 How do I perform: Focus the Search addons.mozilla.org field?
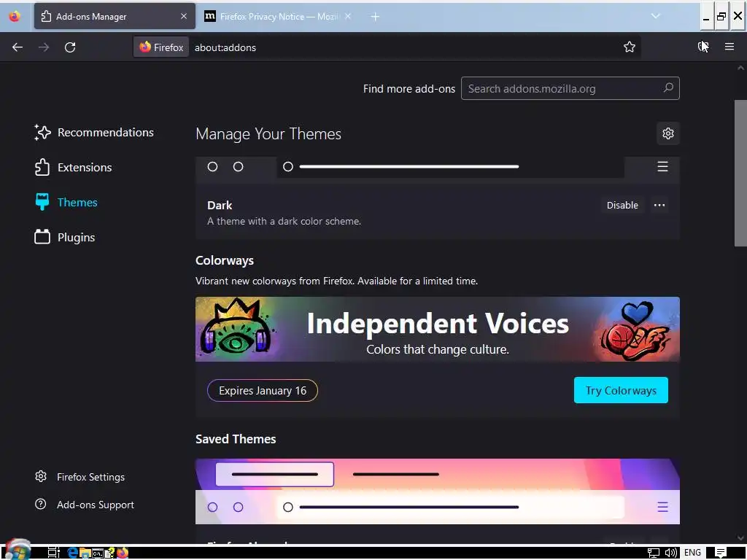pyautogui.click(x=570, y=88)
